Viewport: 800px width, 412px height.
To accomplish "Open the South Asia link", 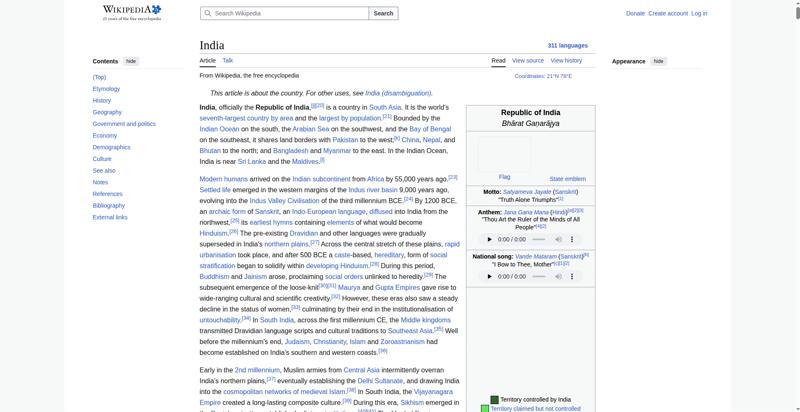I will click(x=385, y=108).
